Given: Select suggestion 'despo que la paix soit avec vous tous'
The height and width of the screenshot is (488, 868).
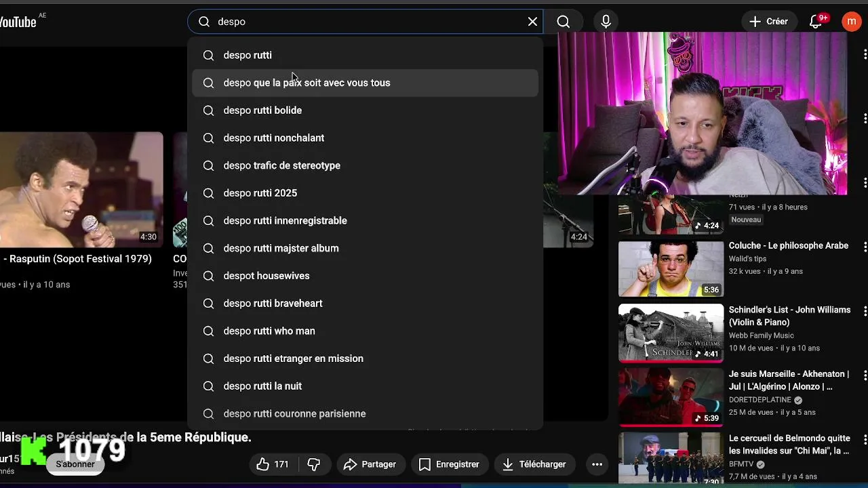Looking at the screenshot, I should click(x=366, y=83).
